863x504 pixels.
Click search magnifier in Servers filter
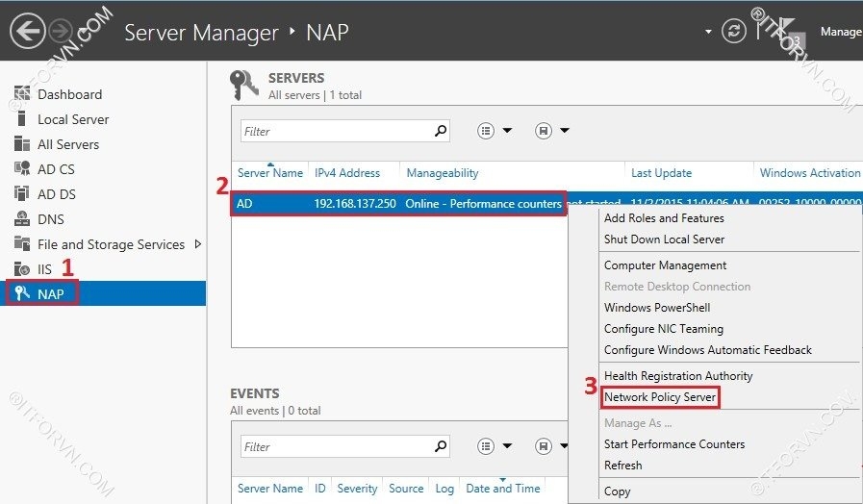[x=441, y=131]
